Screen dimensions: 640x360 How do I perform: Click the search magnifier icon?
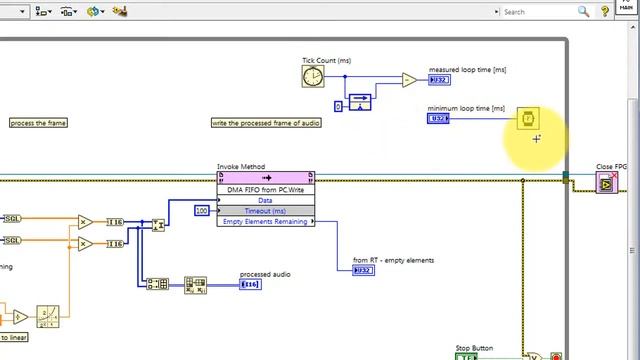(584, 12)
